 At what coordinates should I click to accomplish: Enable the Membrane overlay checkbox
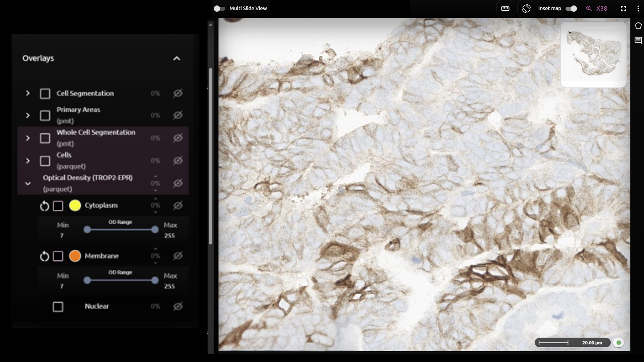coord(58,256)
